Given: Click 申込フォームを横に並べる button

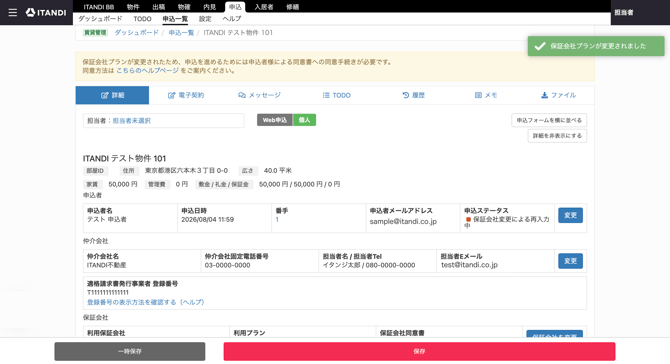Looking at the screenshot, I should (549, 120).
